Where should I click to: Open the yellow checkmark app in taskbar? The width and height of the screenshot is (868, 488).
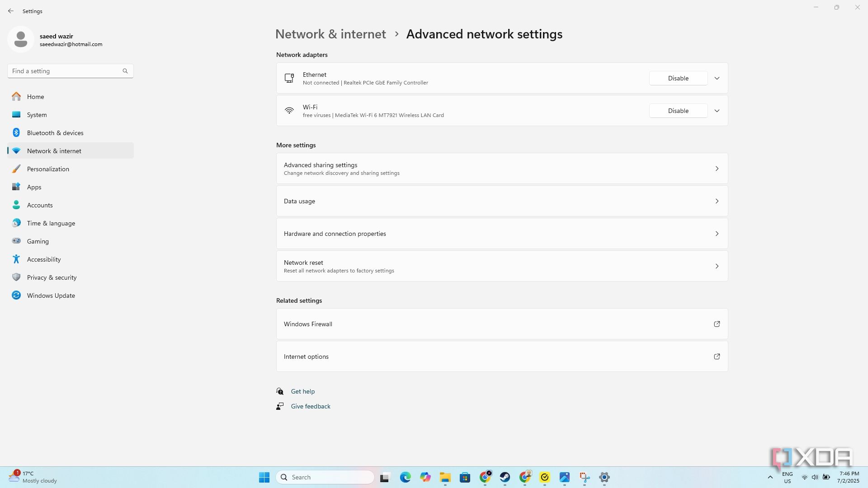tap(545, 477)
